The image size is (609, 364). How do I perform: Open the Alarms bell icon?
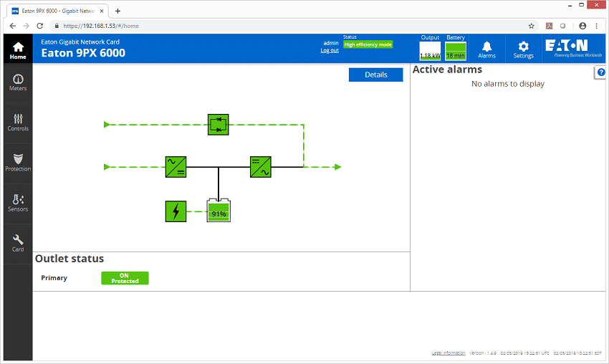coord(486,49)
